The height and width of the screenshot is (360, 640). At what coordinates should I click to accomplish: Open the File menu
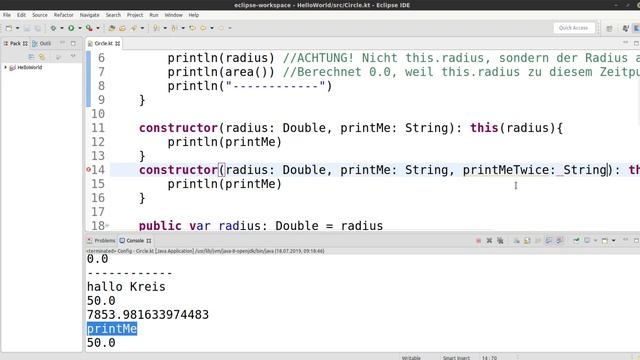pos(7,15)
